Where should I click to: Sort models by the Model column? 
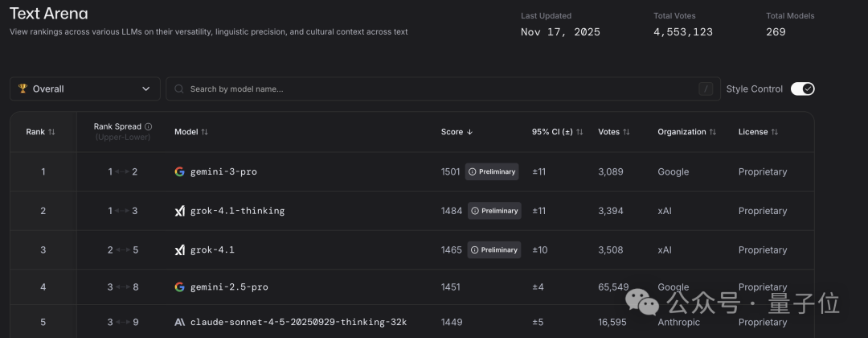tap(191, 131)
